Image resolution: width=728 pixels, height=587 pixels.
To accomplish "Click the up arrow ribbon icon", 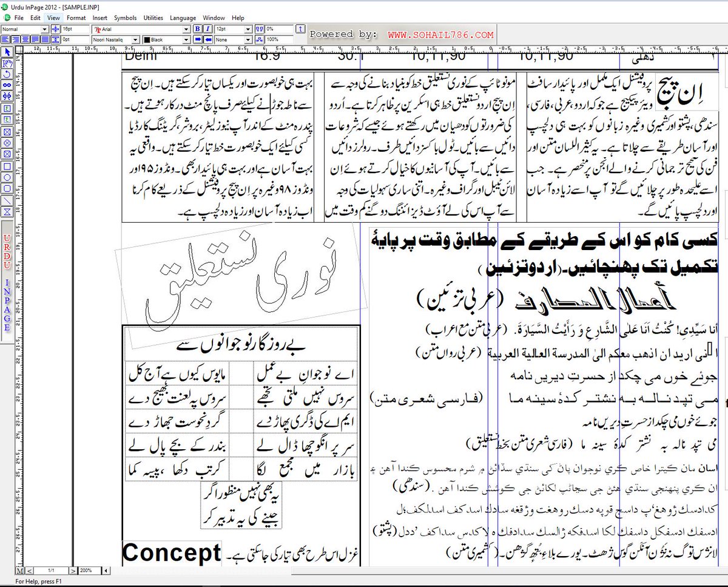I will point(300,29).
